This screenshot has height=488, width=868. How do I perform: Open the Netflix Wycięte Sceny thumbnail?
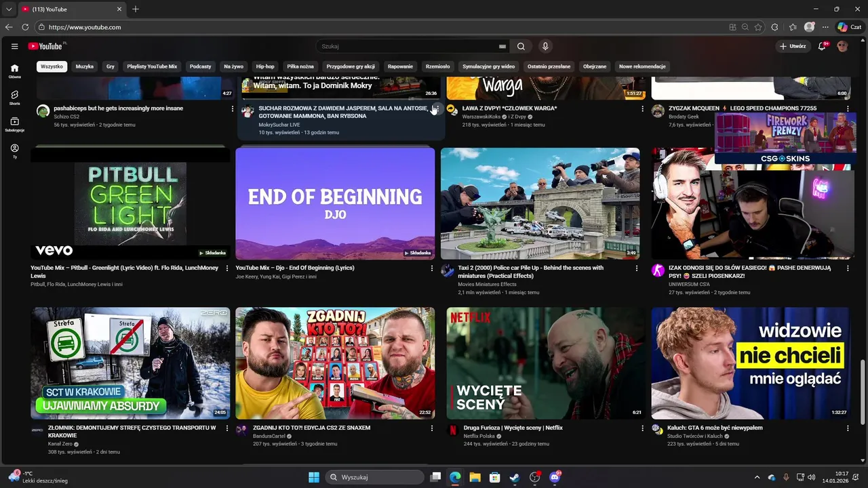pos(546,363)
